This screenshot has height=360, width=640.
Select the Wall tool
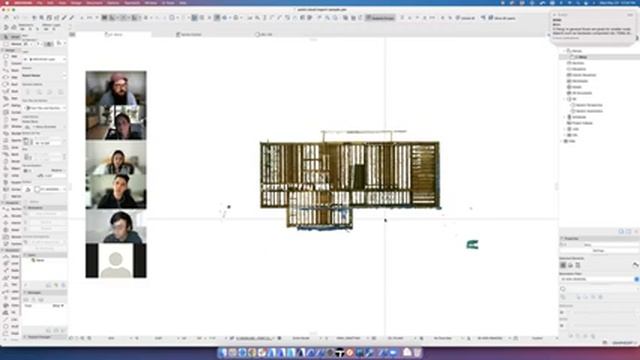point(11,56)
